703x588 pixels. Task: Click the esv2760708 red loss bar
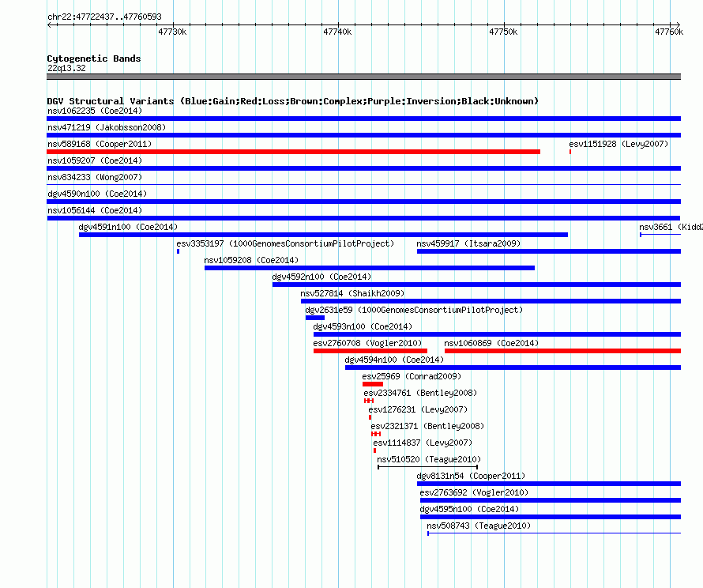(x=370, y=351)
